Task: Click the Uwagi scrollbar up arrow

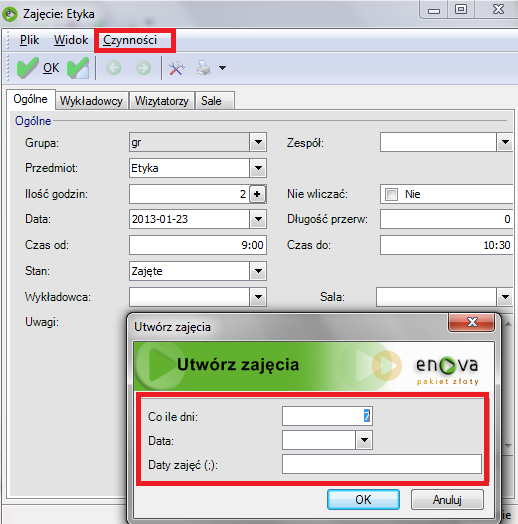Action: 508,323
